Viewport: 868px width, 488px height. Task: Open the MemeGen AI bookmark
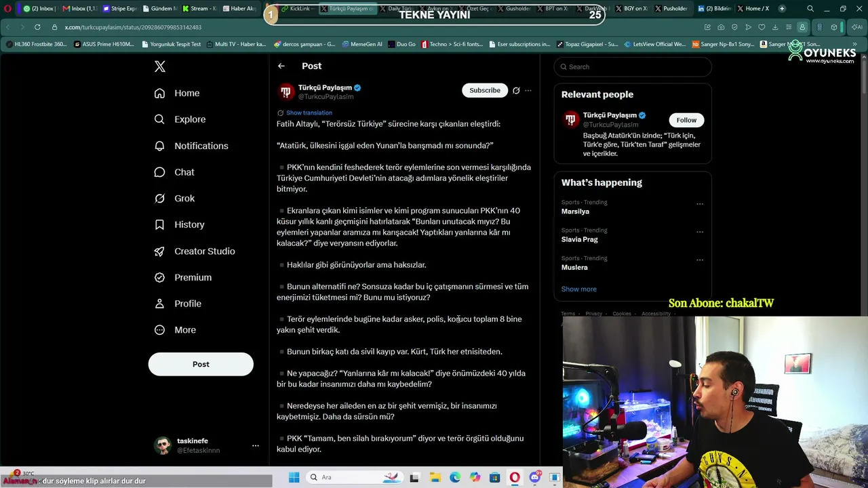pyautogui.click(x=362, y=44)
